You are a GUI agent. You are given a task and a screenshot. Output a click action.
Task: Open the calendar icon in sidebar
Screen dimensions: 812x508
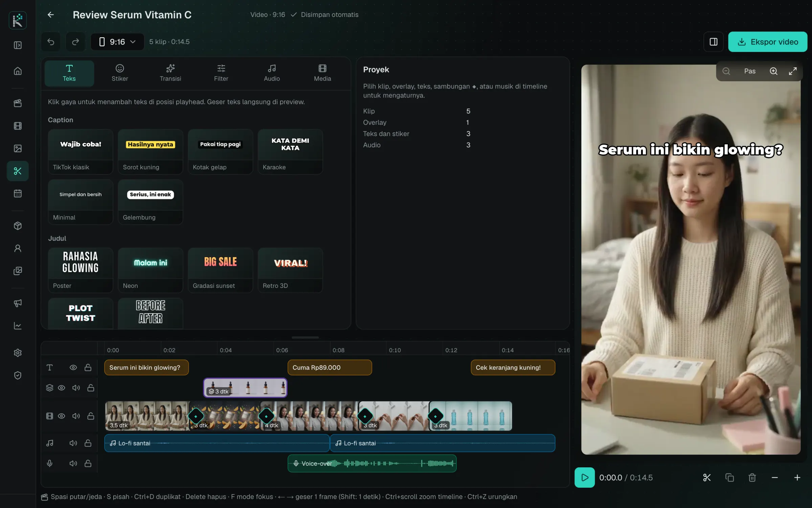pyautogui.click(x=18, y=193)
